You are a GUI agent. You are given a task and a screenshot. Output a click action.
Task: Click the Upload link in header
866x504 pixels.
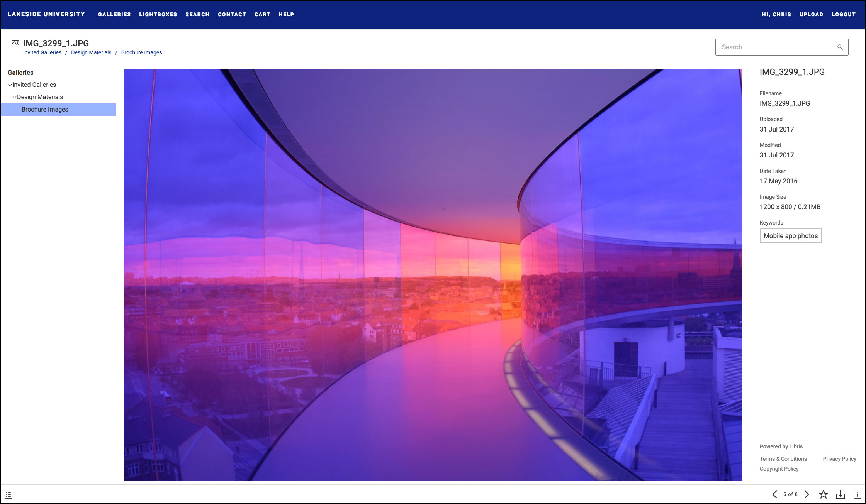(811, 14)
